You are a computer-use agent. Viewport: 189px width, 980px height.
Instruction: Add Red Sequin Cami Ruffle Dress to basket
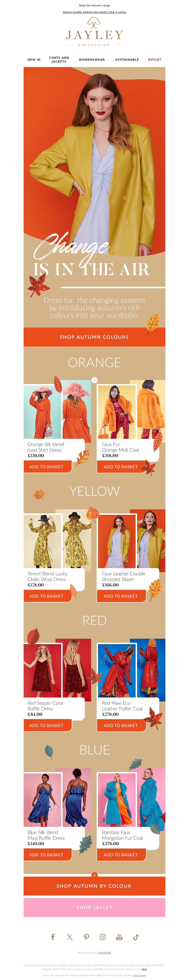click(x=47, y=726)
